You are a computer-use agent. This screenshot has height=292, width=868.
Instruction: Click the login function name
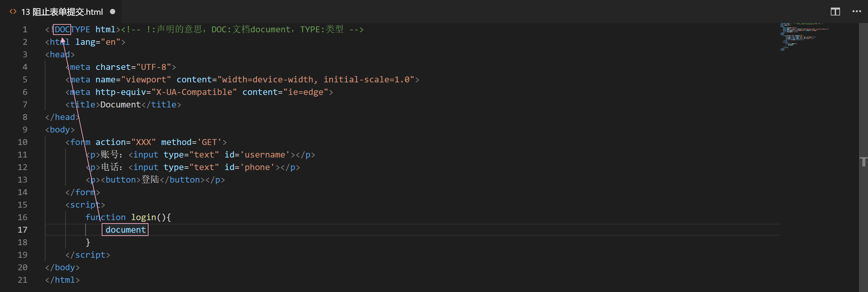coord(144,218)
